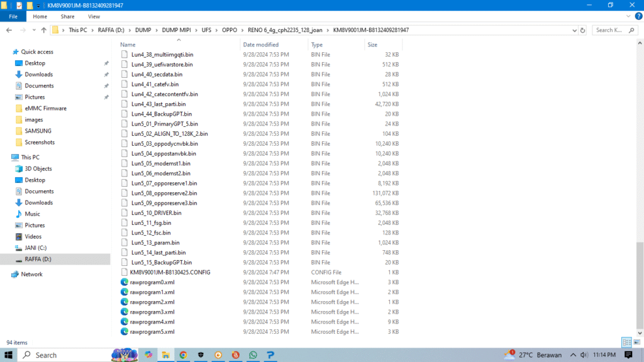Expand the address bar history dropdown
The height and width of the screenshot is (362, 644).
pyautogui.click(x=574, y=30)
